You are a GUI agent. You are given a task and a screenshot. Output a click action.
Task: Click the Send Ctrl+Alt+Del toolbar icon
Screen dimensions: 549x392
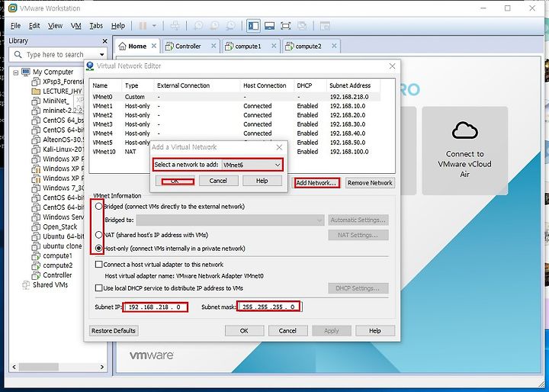point(175,26)
